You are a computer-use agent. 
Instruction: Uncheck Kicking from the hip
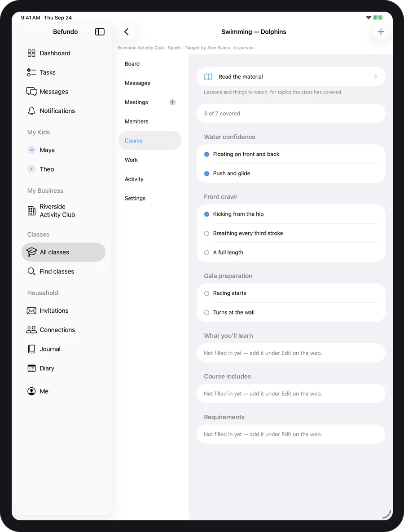click(x=206, y=214)
